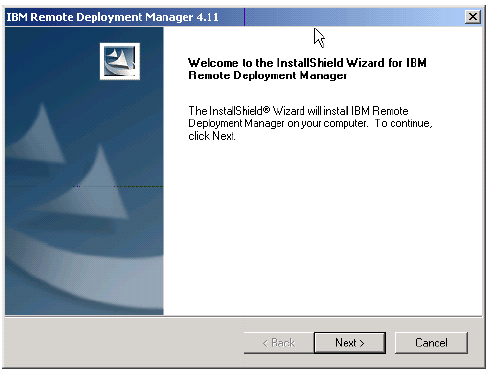490x374 pixels.
Task: Click the 4.11 version number in the title
Action: click(x=207, y=17)
